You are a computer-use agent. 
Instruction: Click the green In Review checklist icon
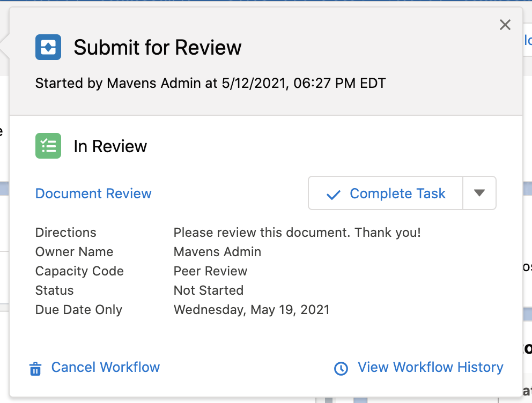pos(48,146)
